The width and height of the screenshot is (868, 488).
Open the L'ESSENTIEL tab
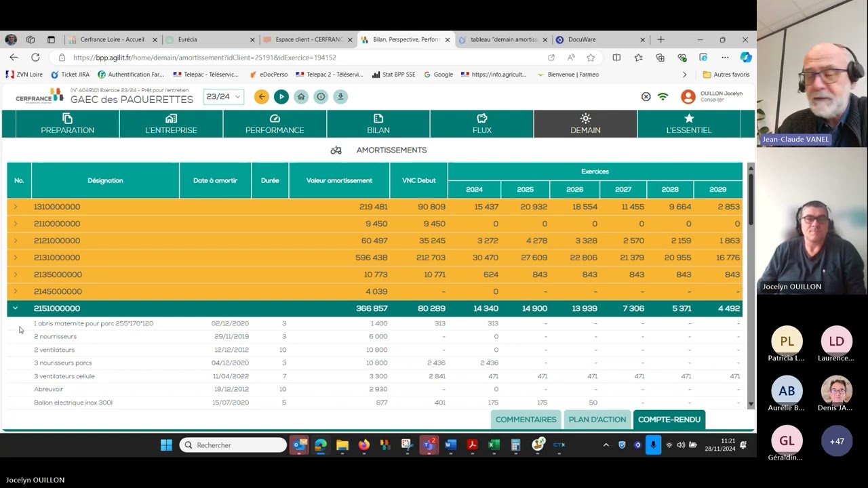pos(689,124)
